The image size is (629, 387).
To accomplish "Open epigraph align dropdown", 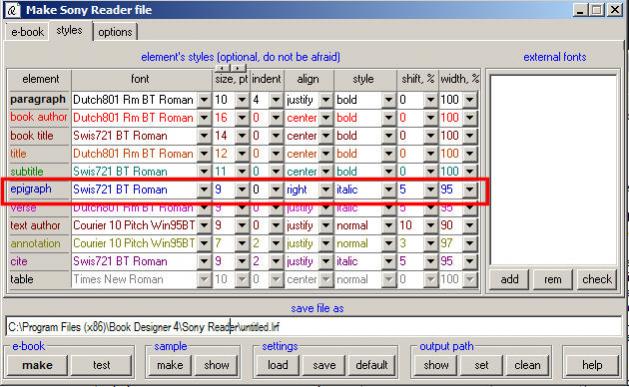I will point(325,189).
